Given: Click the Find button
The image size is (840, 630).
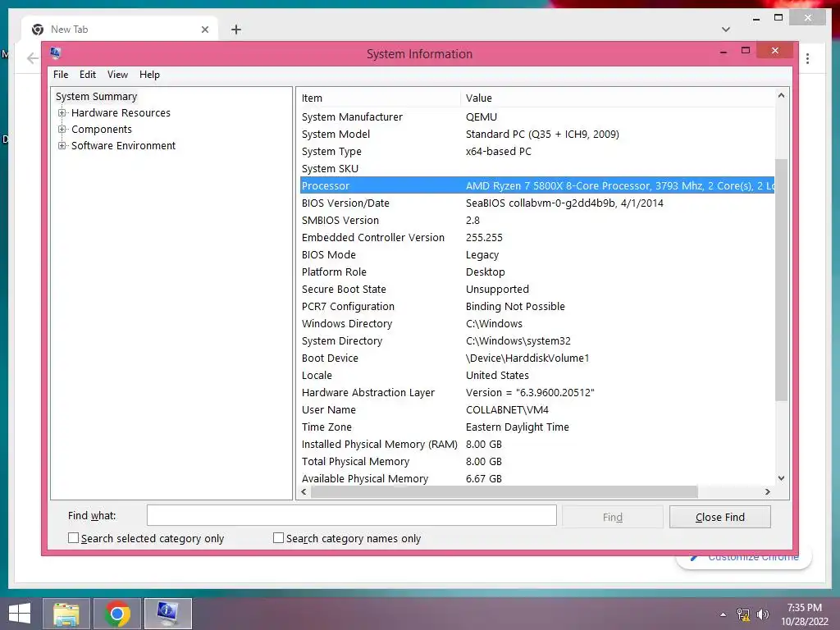Looking at the screenshot, I should pos(612,517).
